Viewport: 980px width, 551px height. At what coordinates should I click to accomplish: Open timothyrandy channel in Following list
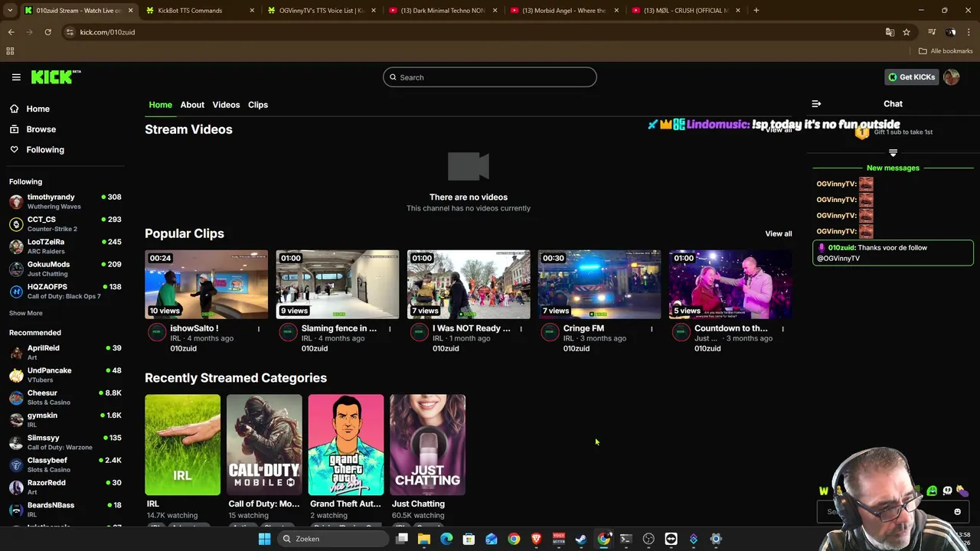pyautogui.click(x=65, y=201)
